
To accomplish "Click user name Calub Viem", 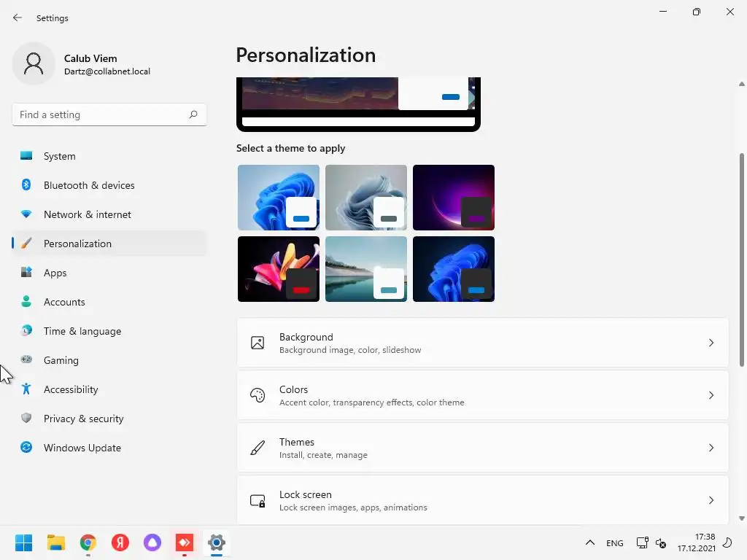I will tap(90, 58).
